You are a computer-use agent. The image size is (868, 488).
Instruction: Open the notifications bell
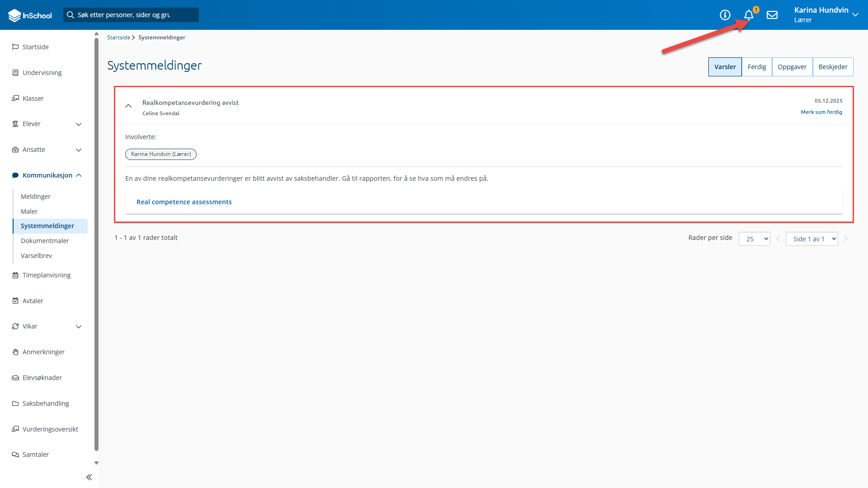tap(749, 15)
